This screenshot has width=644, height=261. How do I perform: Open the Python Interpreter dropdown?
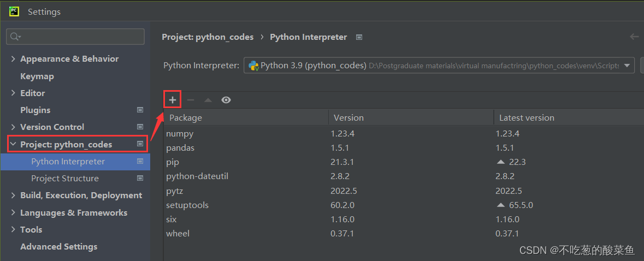click(628, 66)
